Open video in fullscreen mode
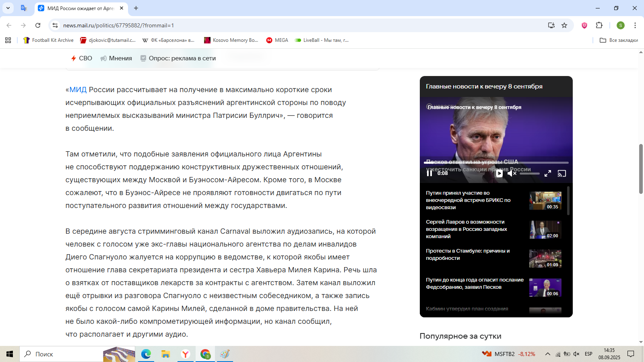644x362 pixels. tap(548, 173)
